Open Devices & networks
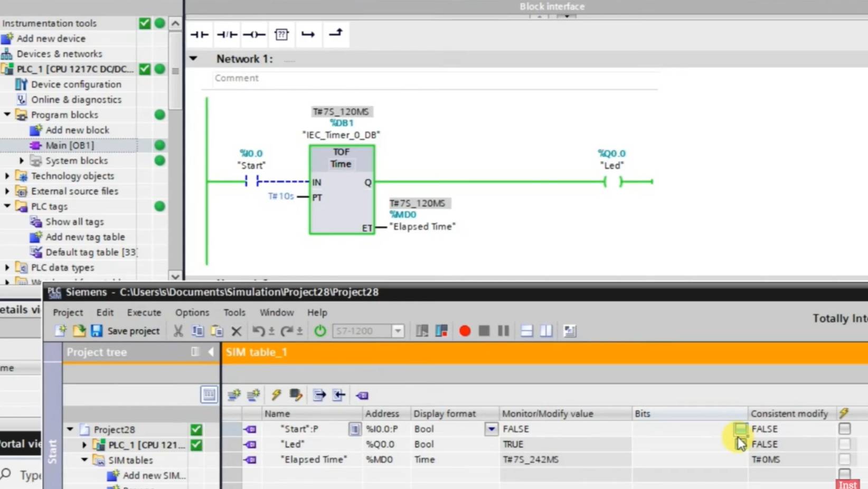 click(59, 54)
